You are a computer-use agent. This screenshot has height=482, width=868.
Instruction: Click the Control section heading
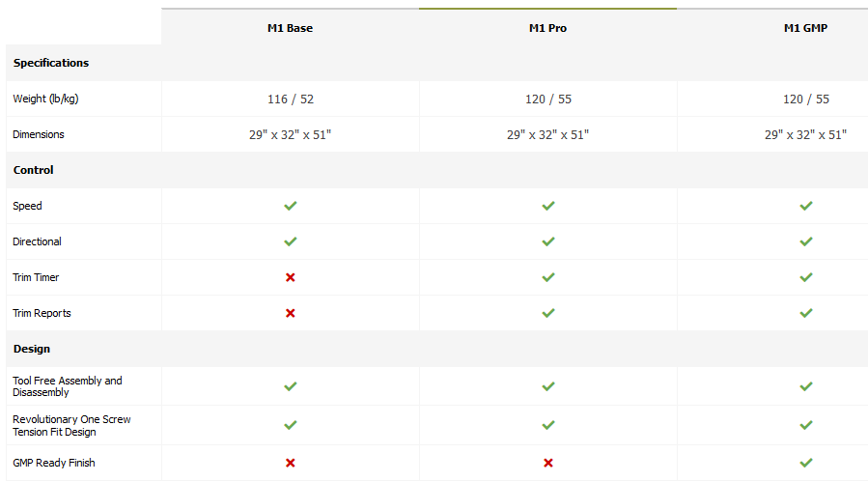click(34, 170)
